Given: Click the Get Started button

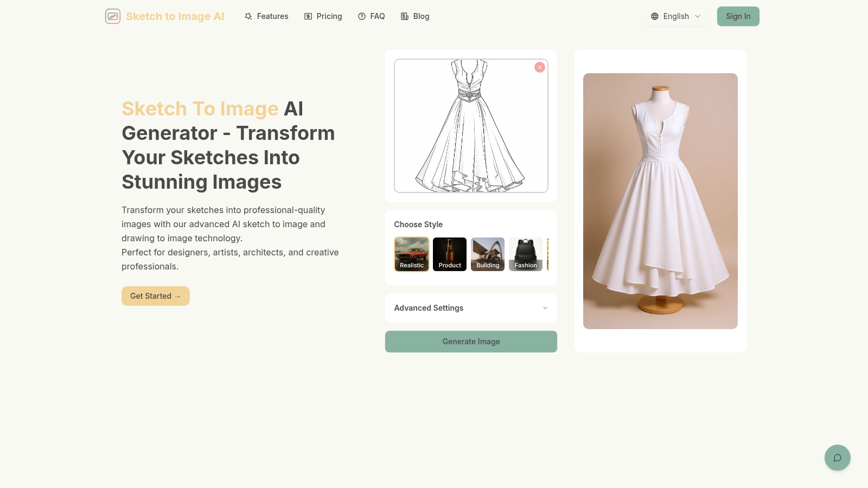Looking at the screenshot, I should click(x=156, y=296).
